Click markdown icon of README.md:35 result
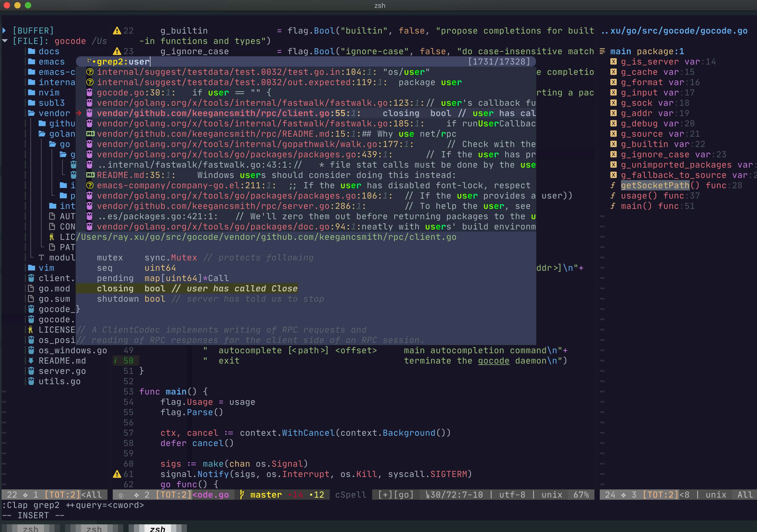757x532 pixels. pos(90,175)
